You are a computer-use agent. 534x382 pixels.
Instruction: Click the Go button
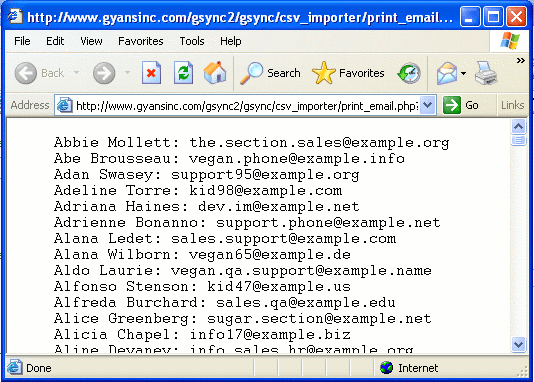pyautogui.click(x=461, y=105)
